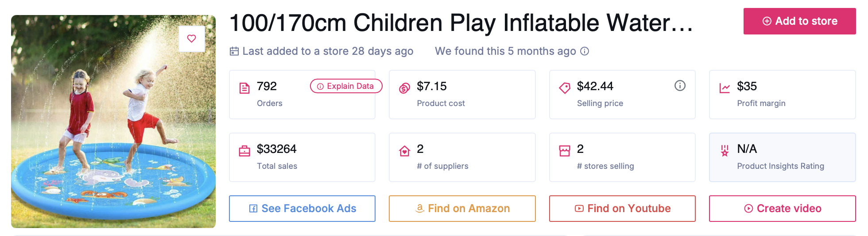This screenshot has width=868, height=236.
Task: Click info icon next to found date
Action: click(585, 51)
